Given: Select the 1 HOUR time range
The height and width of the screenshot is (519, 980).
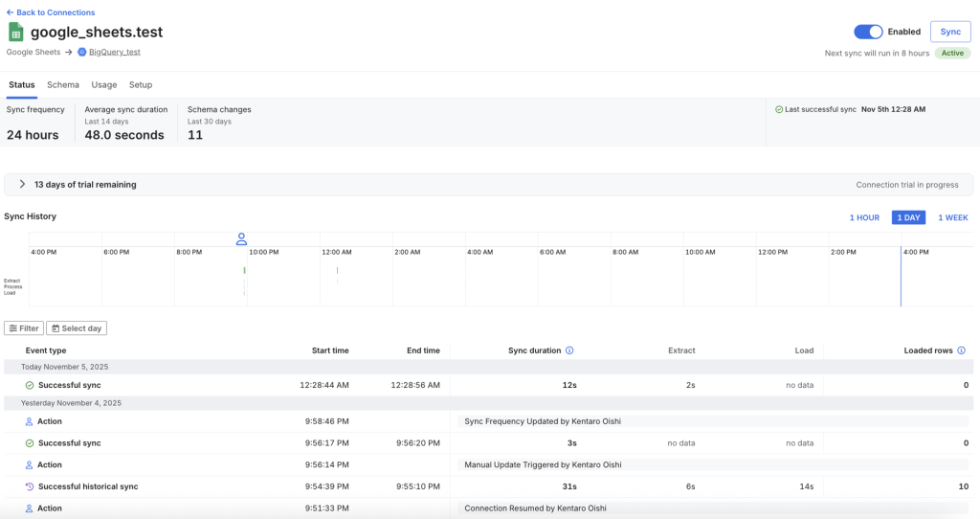Looking at the screenshot, I should [863, 217].
